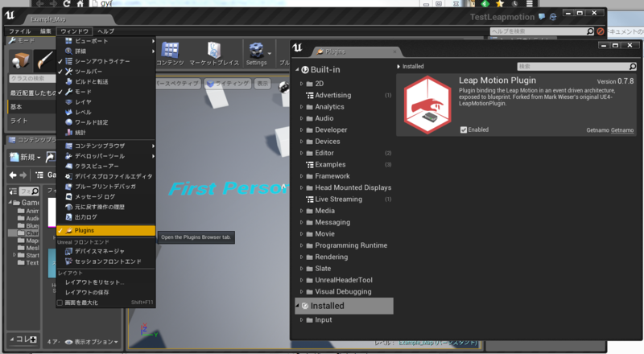Click the Content Browser forward arrow
This screenshot has height=354, width=644.
(x=23, y=175)
